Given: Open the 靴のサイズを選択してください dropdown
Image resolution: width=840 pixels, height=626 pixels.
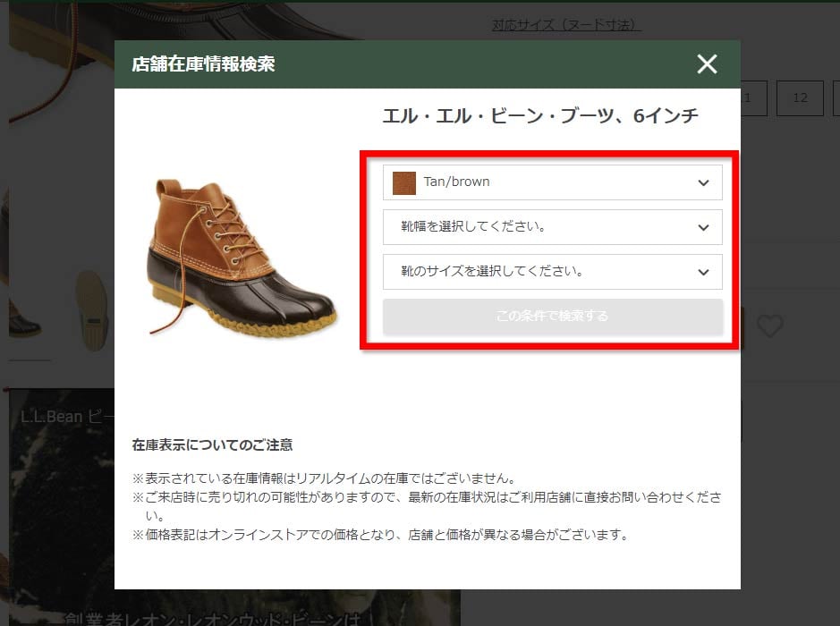Looking at the screenshot, I should pos(552,272).
